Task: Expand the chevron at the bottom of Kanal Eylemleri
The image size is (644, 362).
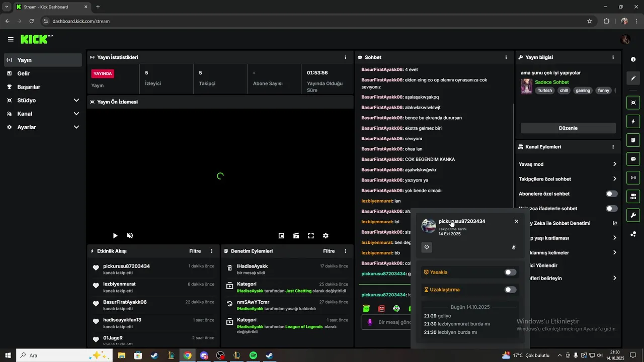Action: [614, 278]
